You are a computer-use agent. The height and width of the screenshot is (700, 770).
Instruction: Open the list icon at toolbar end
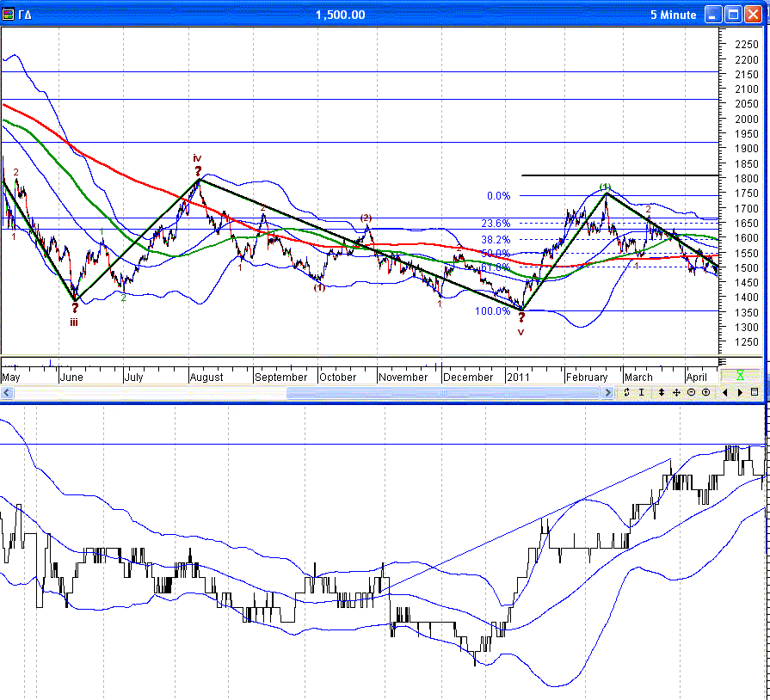click(x=755, y=392)
